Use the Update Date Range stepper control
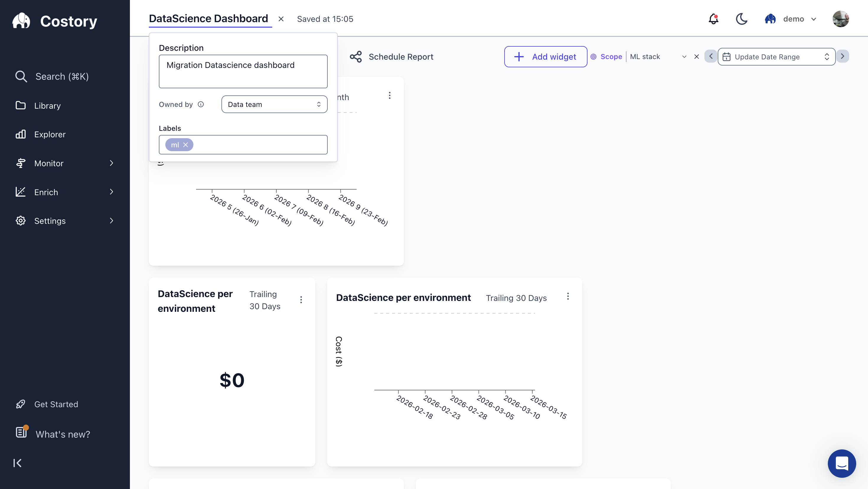The height and width of the screenshot is (489, 868). (827, 57)
